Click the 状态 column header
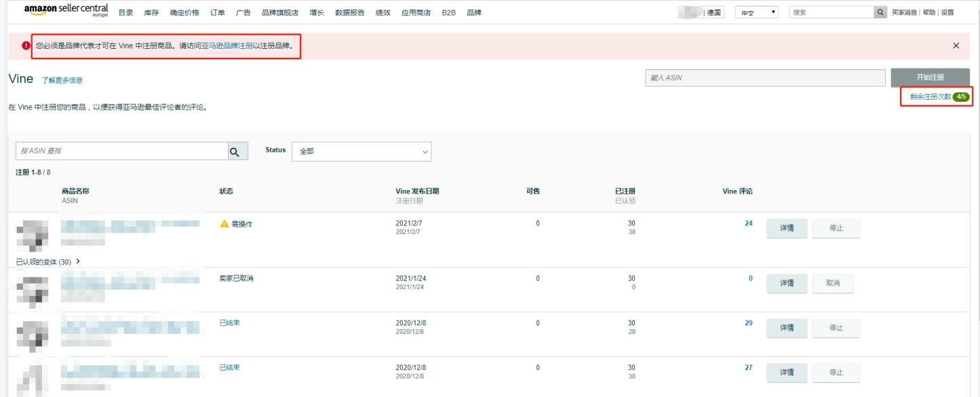The height and width of the screenshot is (397, 980). [x=226, y=191]
